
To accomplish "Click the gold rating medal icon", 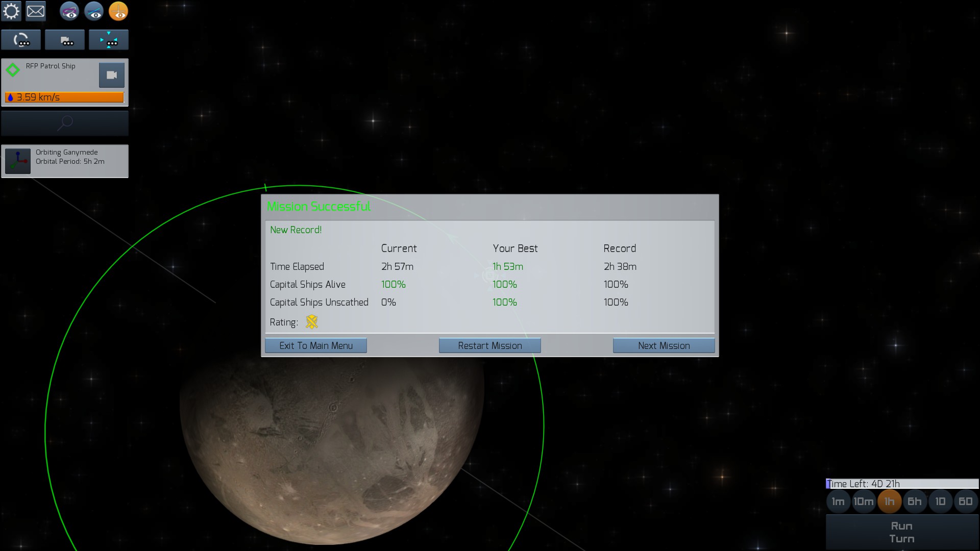I will [x=311, y=321].
